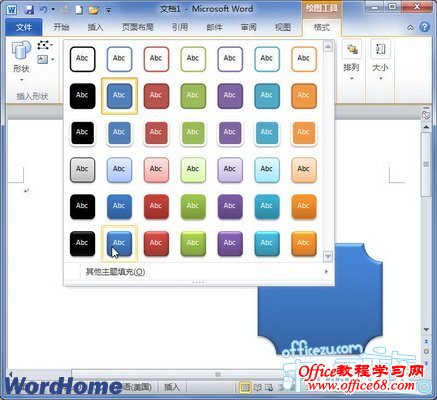Click the Undo icon in title bar

[x=44, y=10]
